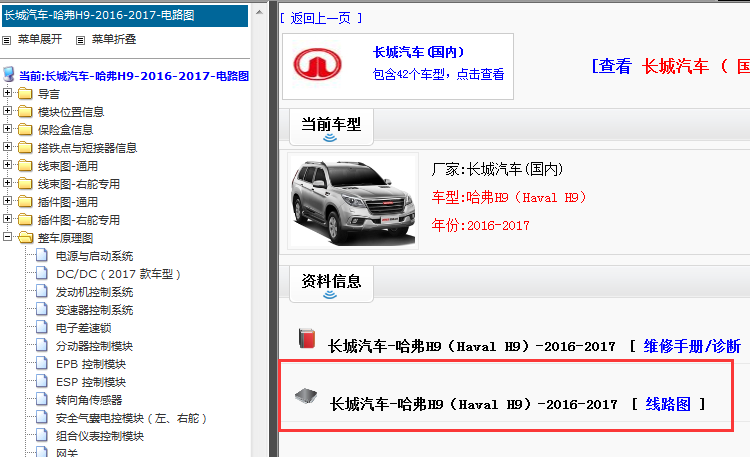
Task: Click the document icon for 变速器控制系统
Action: click(42, 309)
